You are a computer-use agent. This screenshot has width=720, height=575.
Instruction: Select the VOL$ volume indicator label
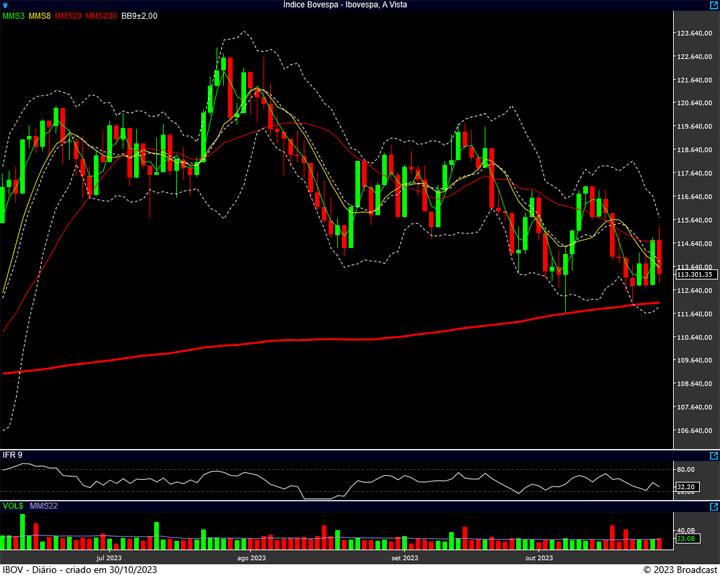click(12, 506)
